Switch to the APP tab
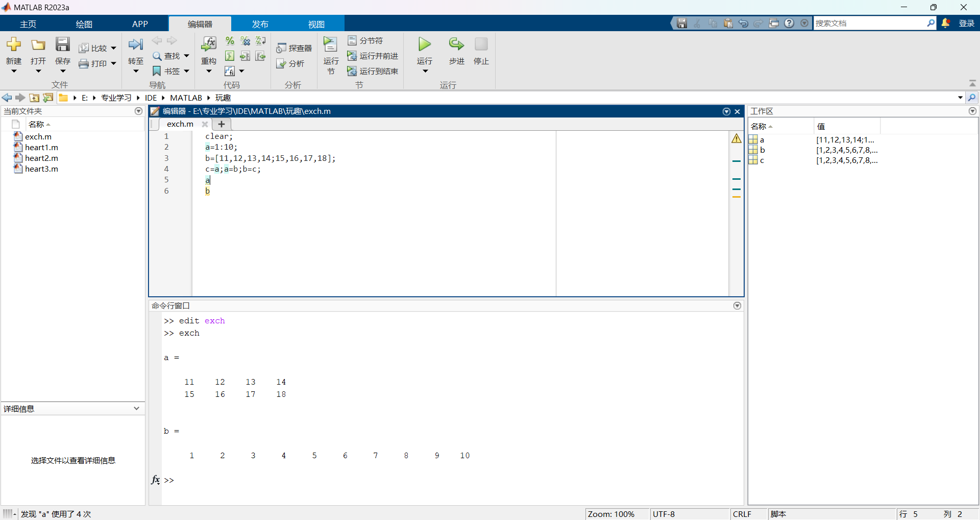980x520 pixels. pyautogui.click(x=140, y=24)
